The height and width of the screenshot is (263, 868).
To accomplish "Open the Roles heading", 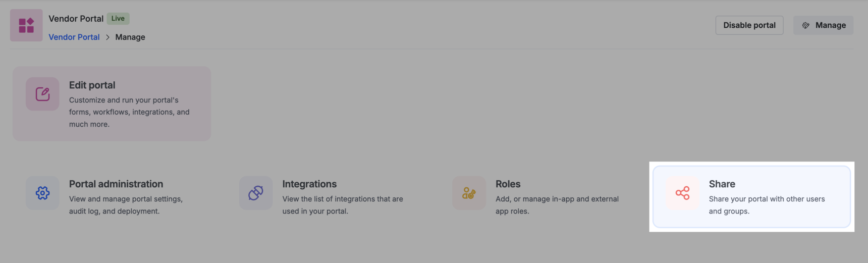I will (508, 184).
